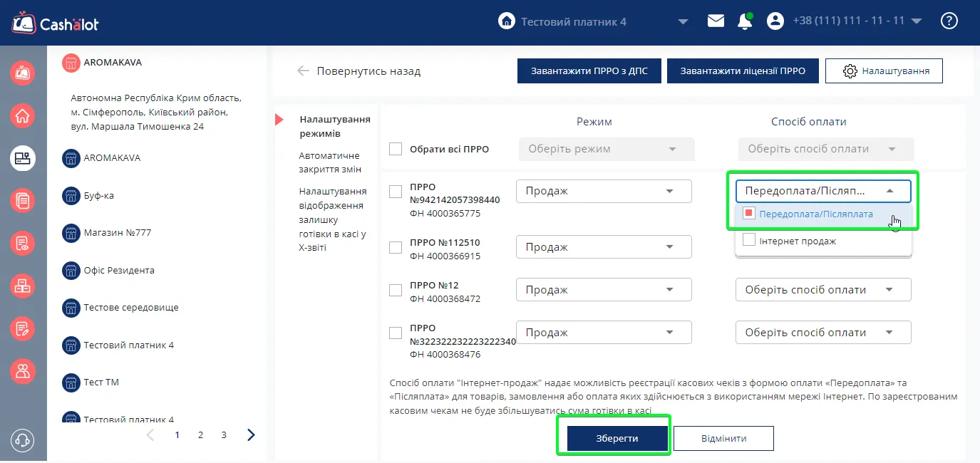
Task: Go to previous page with left chevron
Action: (x=150, y=435)
